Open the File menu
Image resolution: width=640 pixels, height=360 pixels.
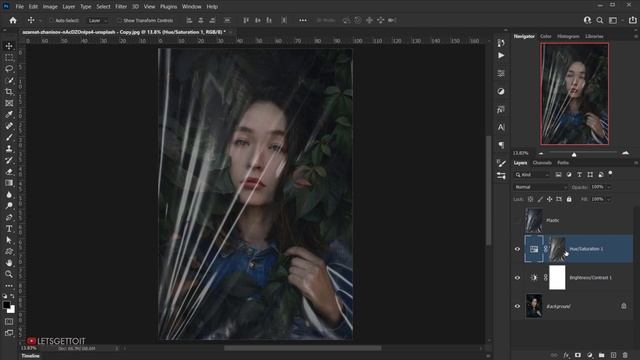19,7
